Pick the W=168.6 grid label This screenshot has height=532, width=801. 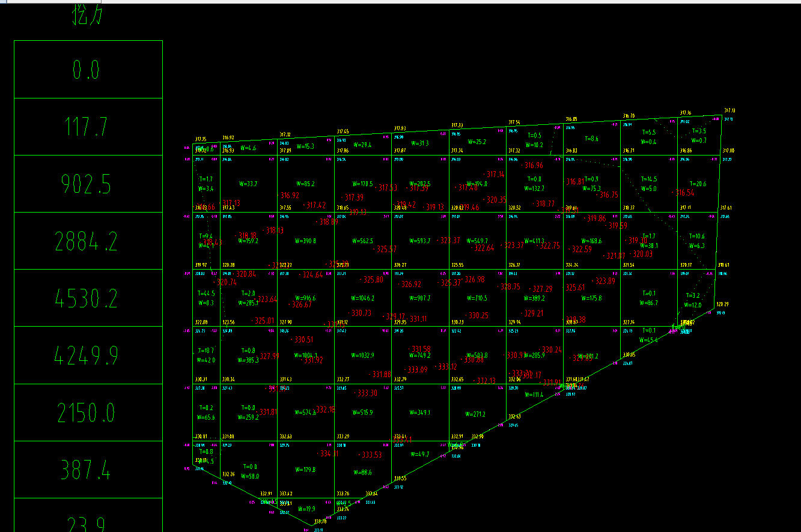point(591,241)
